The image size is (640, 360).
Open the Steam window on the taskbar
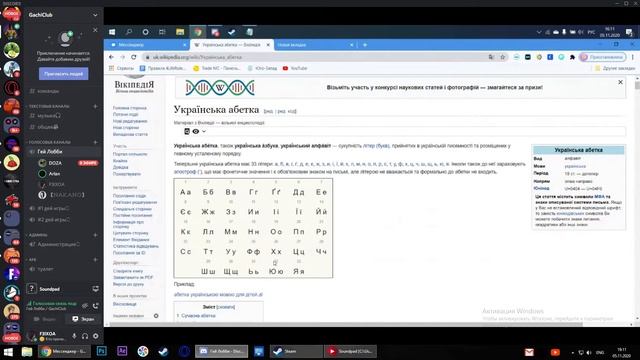click(x=296, y=351)
